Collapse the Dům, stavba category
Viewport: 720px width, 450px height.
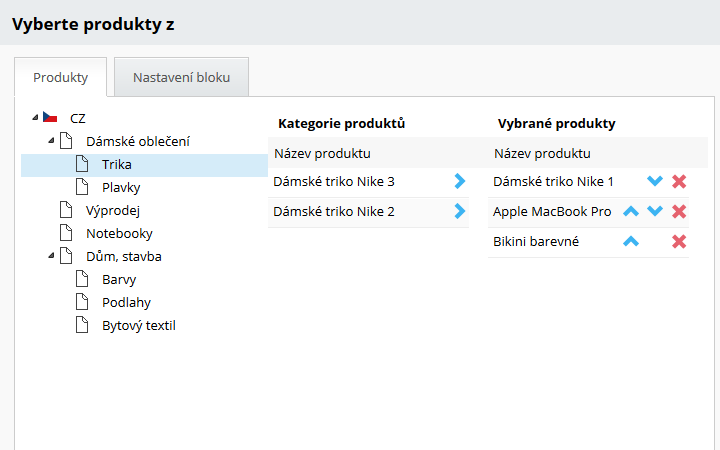click(x=51, y=255)
